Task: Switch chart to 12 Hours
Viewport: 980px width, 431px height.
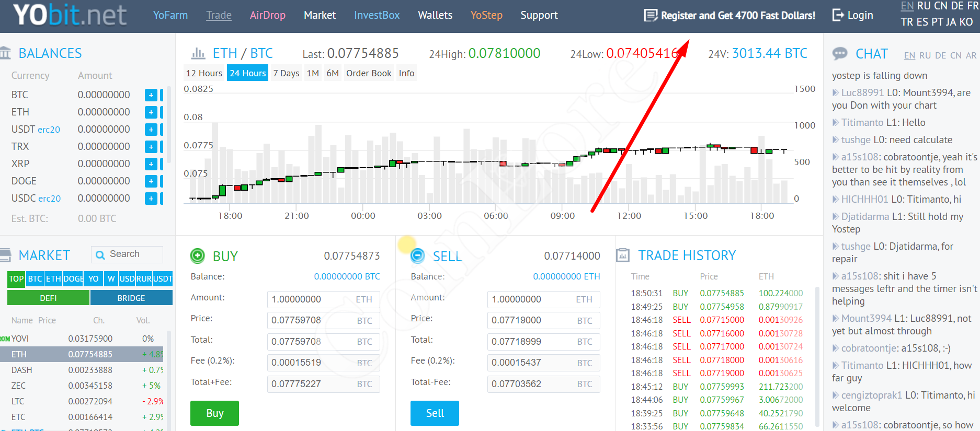Action: [x=204, y=73]
